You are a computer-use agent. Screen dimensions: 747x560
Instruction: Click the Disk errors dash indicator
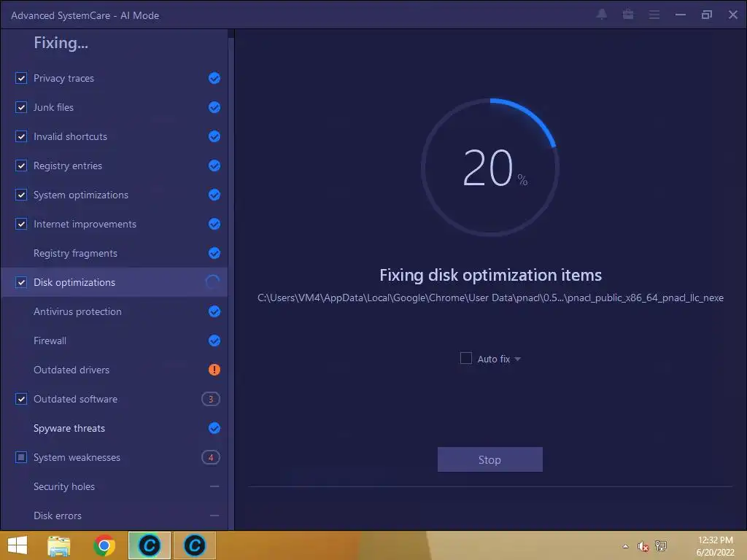coord(214,516)
